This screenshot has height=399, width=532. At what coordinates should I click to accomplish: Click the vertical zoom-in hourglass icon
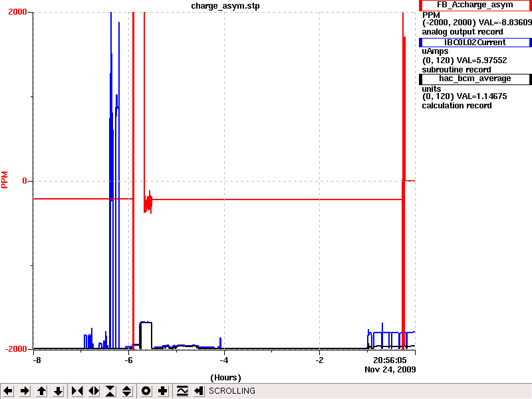click(x=110, y=391)
